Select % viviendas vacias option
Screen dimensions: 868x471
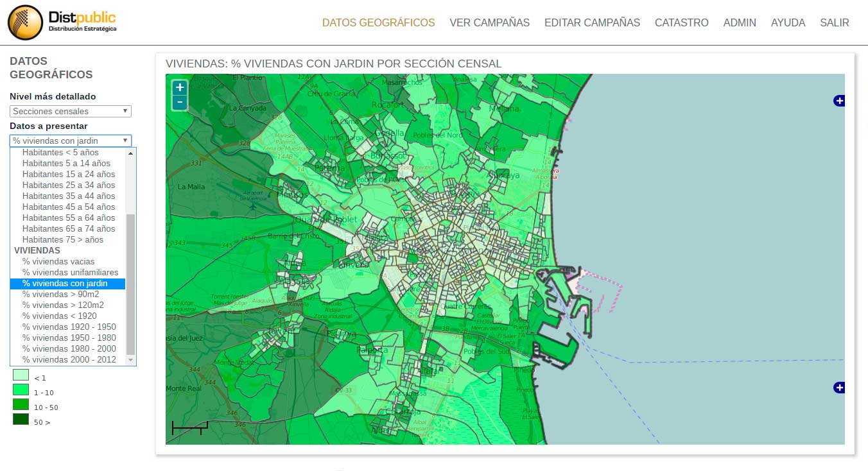58,261
